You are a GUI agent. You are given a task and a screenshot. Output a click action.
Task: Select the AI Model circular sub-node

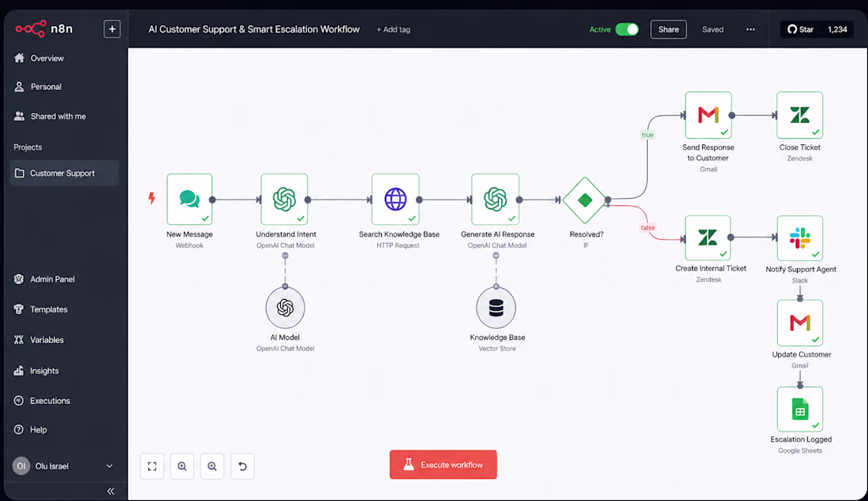[x=285, y=307]
